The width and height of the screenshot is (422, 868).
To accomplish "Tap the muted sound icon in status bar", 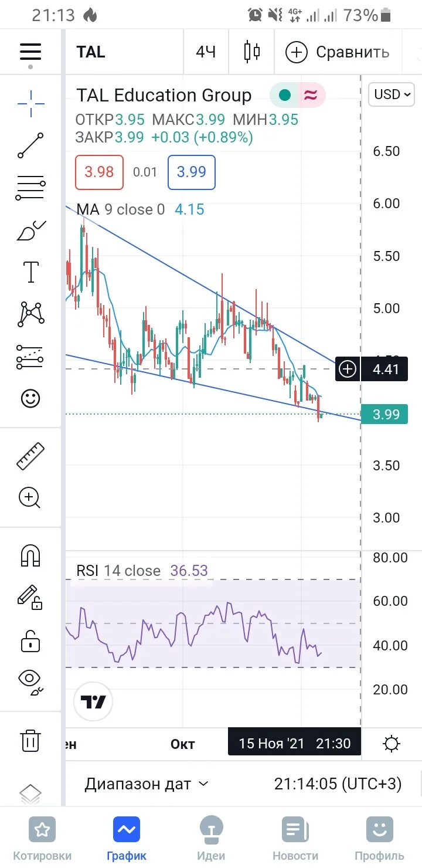I will coord(274,15).
